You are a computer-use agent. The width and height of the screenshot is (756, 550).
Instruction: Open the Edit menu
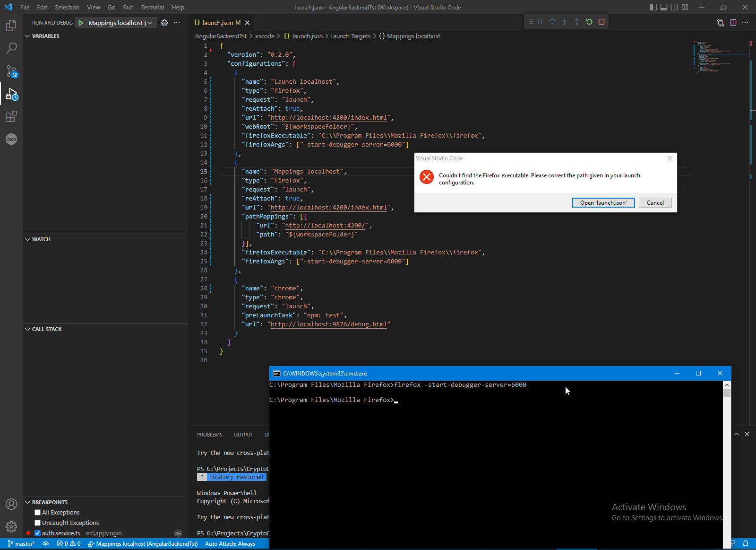[x=42, y=7]
